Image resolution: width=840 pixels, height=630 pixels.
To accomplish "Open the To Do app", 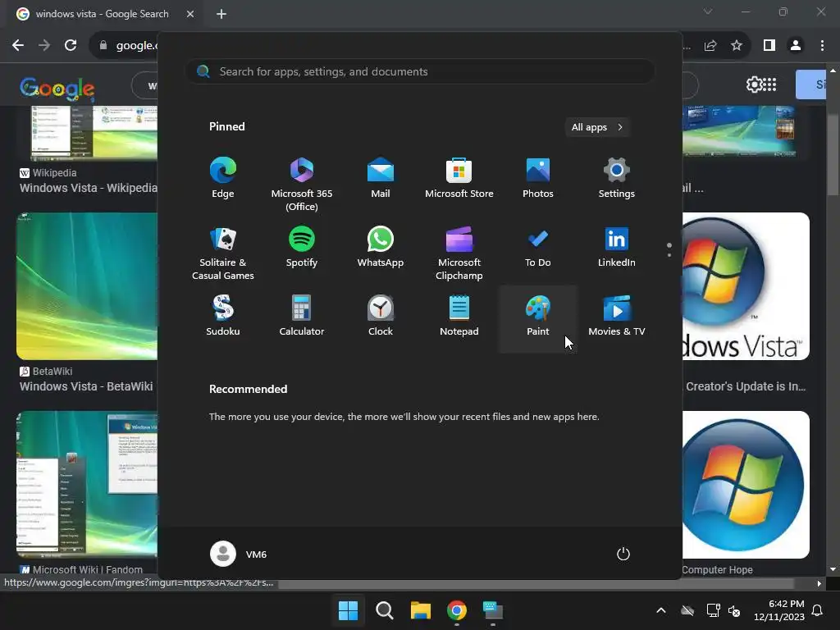I will (x=538, y=247).
